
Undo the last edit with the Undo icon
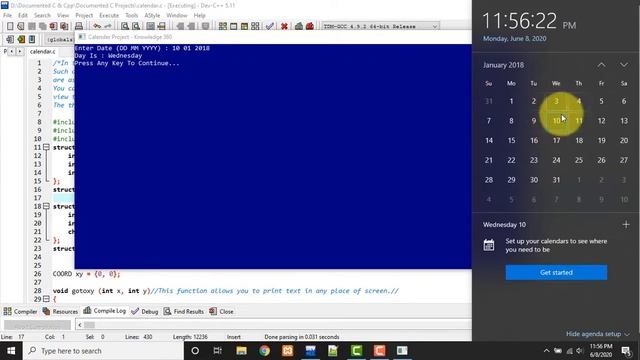[97, 26]
